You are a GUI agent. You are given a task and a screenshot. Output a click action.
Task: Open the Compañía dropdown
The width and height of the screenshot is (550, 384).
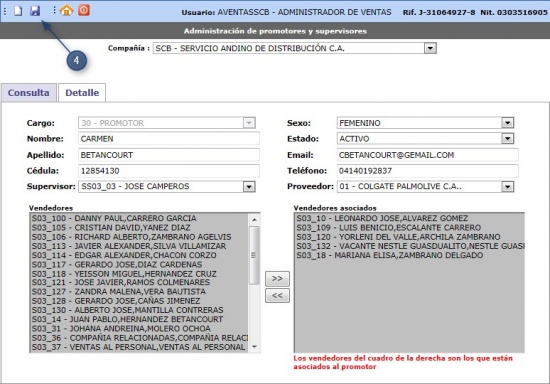(430, 48)
